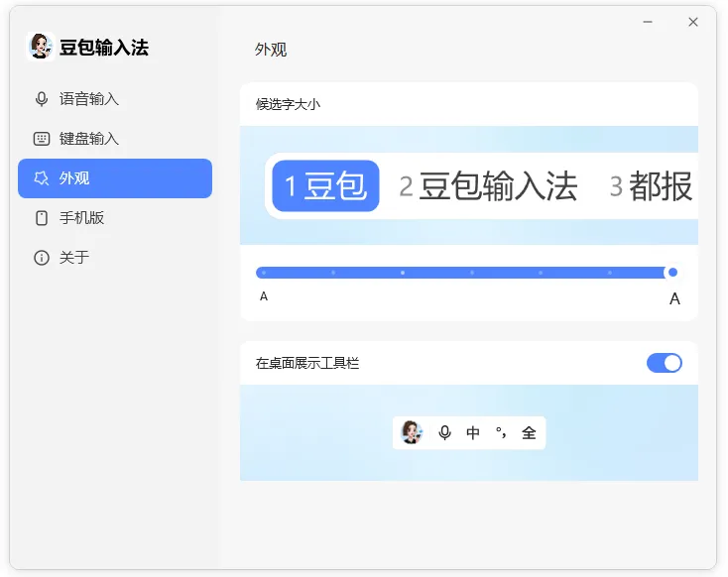Minimize the settings window
728x577 pixels.
click(x=648, y=22)
